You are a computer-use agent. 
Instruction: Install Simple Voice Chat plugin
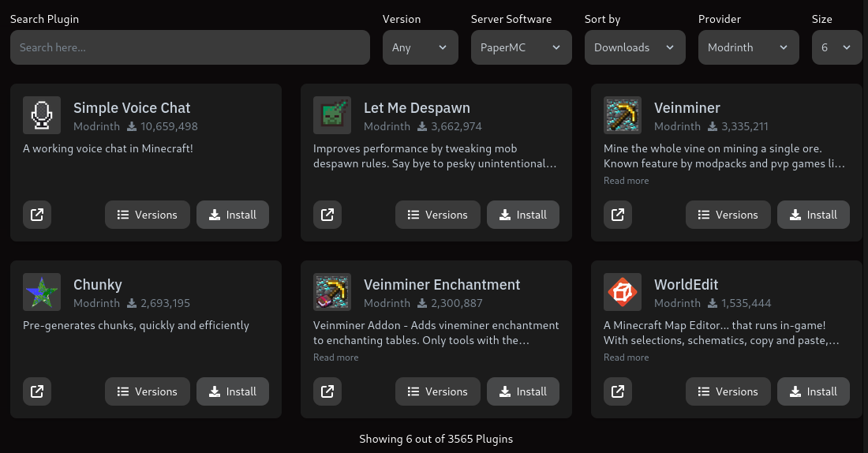coord(233,215)
